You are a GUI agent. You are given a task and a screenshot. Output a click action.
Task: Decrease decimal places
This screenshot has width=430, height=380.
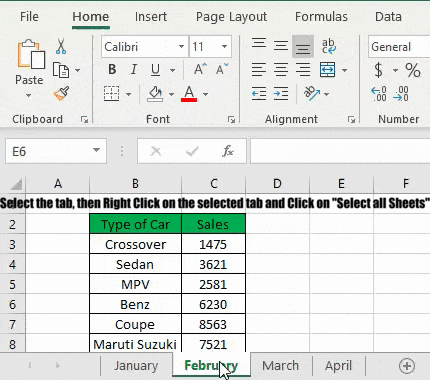(x=401, y=94)
